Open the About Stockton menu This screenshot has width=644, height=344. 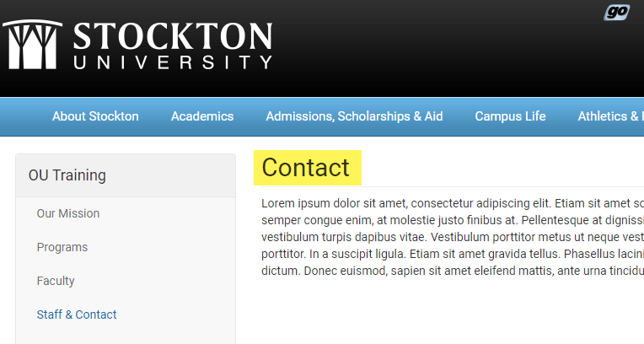(95, 116)
